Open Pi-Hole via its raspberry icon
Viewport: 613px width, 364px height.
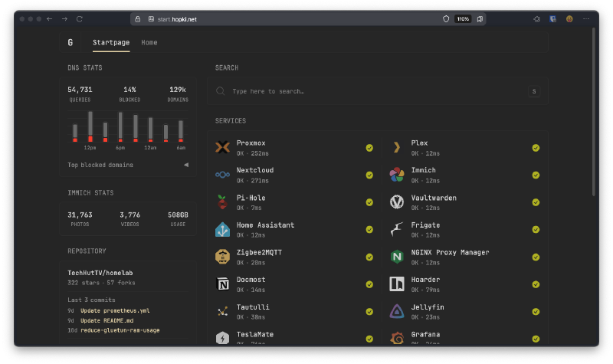223,202
